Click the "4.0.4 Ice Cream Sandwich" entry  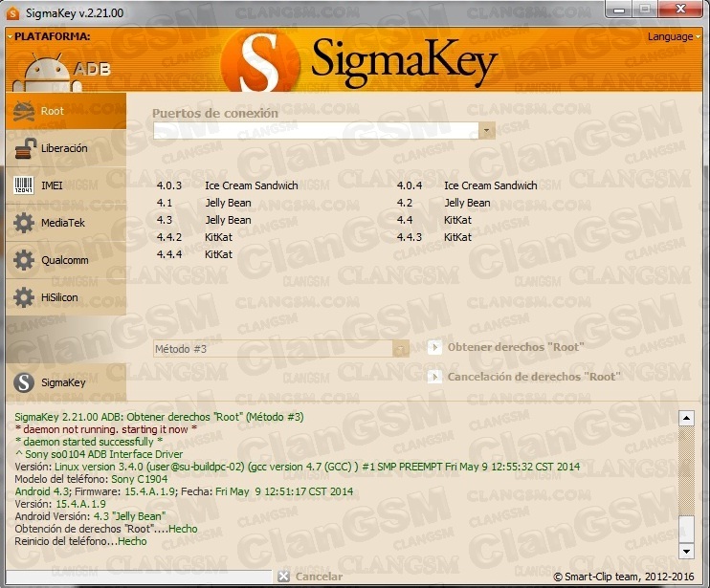[x=467, y=185]
